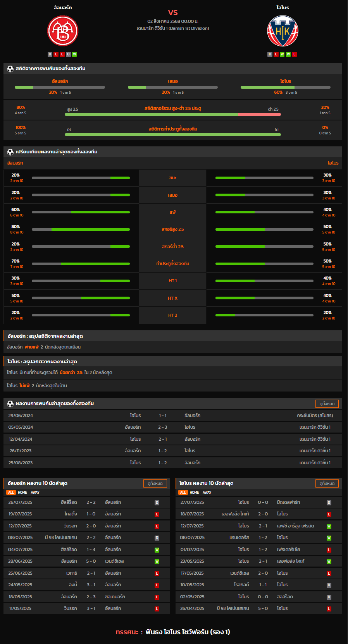Click D result badge on 10/05/2025 row

point(329,585)
